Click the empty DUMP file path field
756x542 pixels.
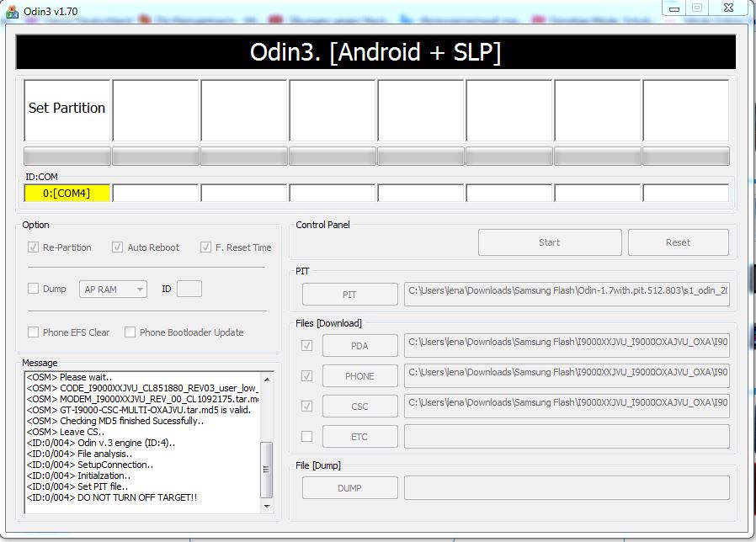[x=567, y=488]
